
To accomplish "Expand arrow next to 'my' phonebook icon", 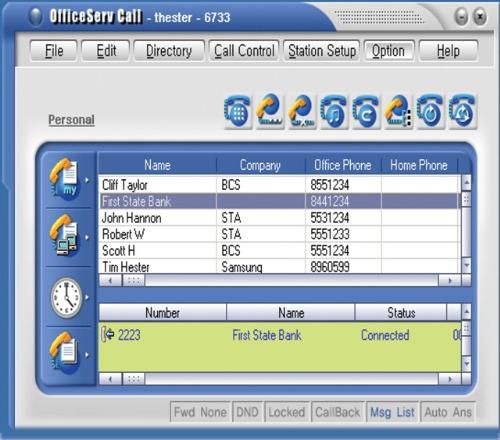I will pos(87,180).
